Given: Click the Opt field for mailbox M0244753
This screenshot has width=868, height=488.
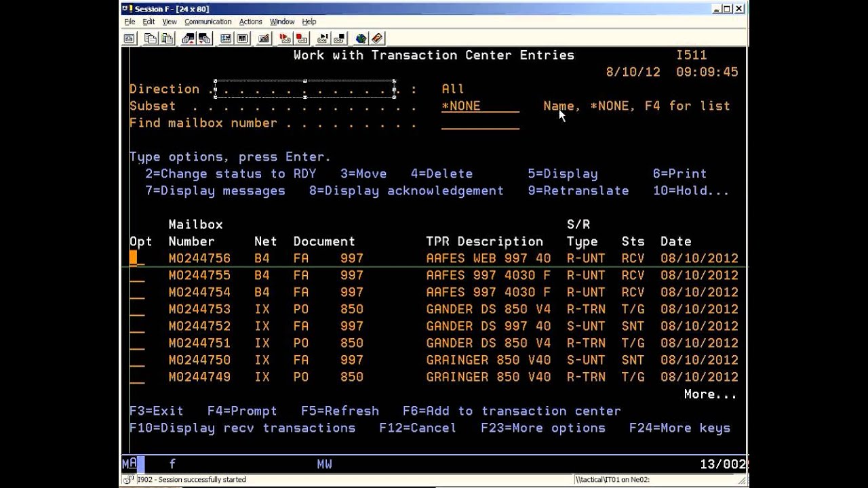Looking at the screenshot, I should tap(137, 310).
